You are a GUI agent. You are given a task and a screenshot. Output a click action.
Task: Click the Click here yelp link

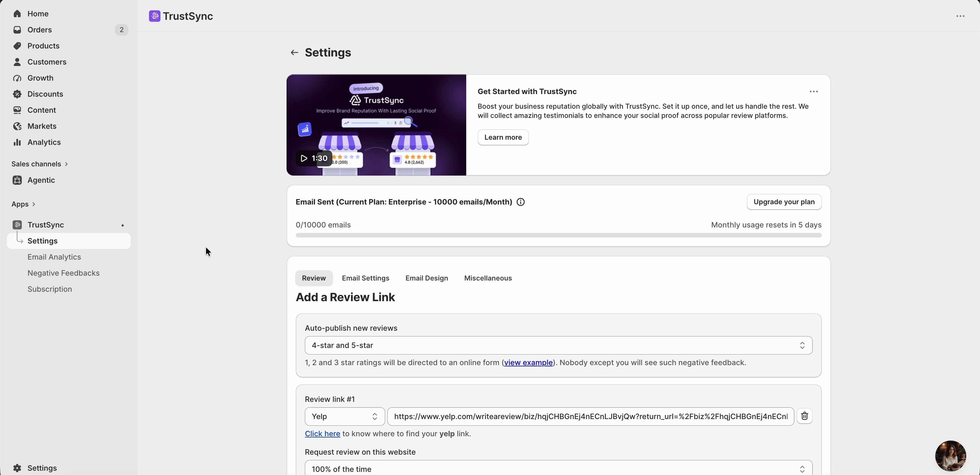(322, 433)
